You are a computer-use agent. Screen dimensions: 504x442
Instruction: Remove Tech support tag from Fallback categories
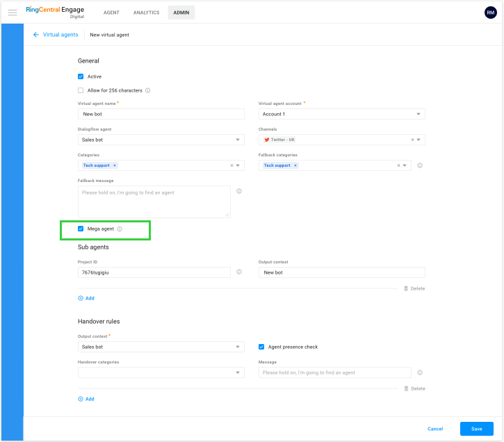[x=295, y=165]
